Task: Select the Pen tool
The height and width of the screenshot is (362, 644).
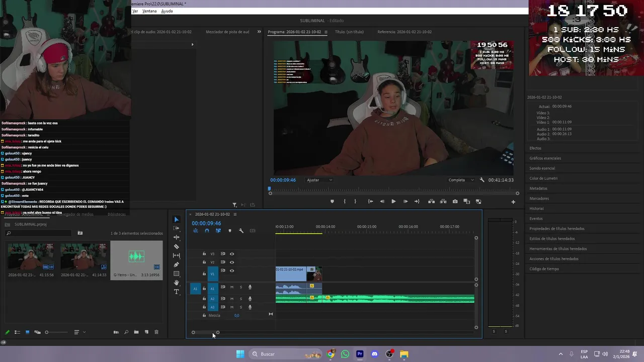Action: pyautogui.click(x=176, y=264)
